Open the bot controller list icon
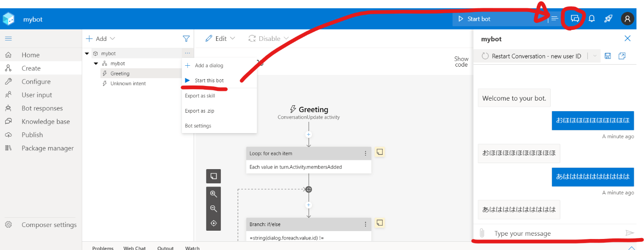Image resolution: width=644 pixels, height=250 pixels. tap(555, 19)
